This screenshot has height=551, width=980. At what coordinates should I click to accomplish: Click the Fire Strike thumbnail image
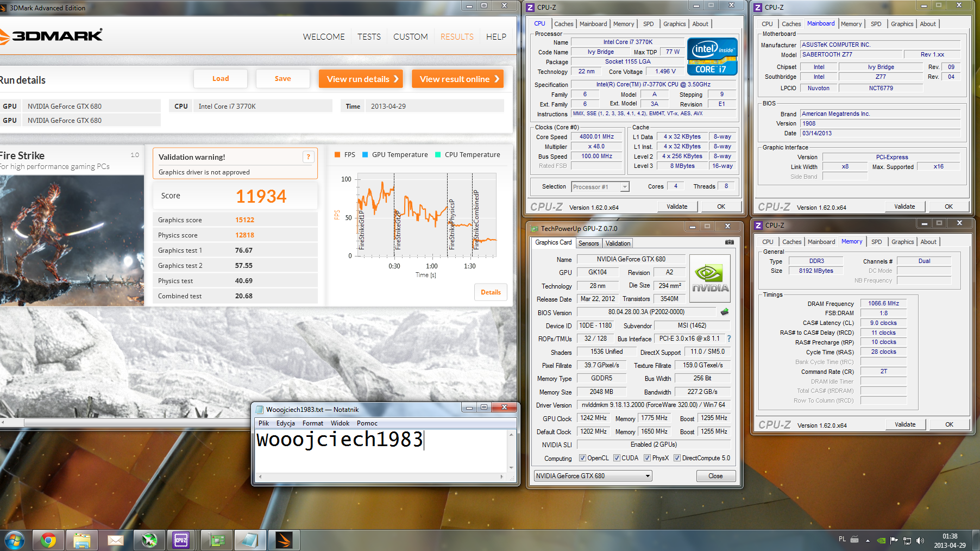pos(72,240)
